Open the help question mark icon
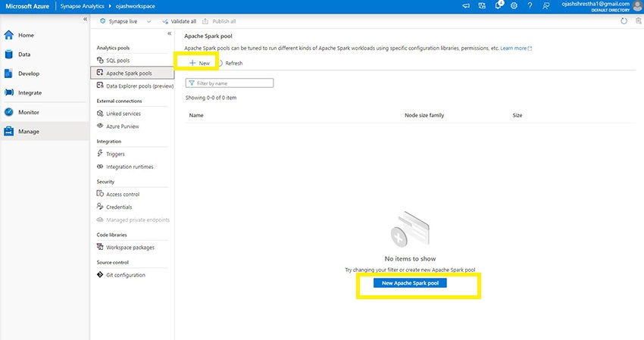Image resolution: width=644 pixels, height=340 pixels. (x=530, y=6)
